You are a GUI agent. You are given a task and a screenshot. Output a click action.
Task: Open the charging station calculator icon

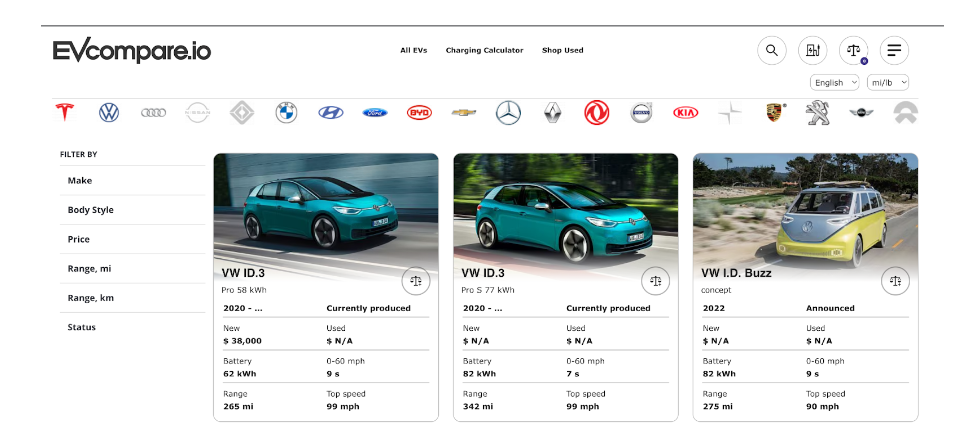click(x=813, y=51)
